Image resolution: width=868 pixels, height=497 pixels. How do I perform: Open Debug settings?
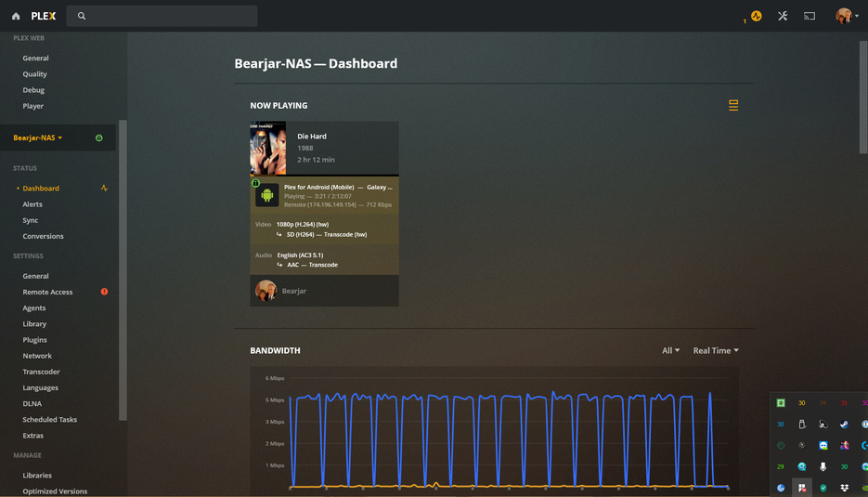click(33, 90)
